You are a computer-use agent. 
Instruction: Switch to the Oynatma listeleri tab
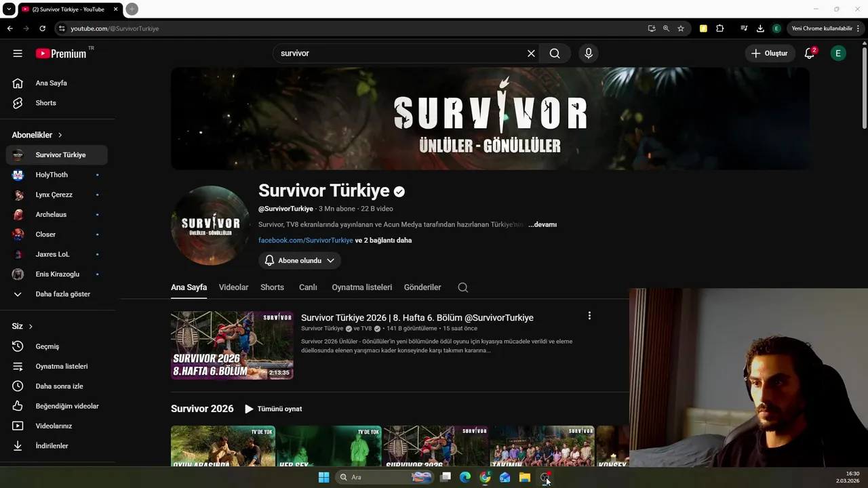pos(362,287)
